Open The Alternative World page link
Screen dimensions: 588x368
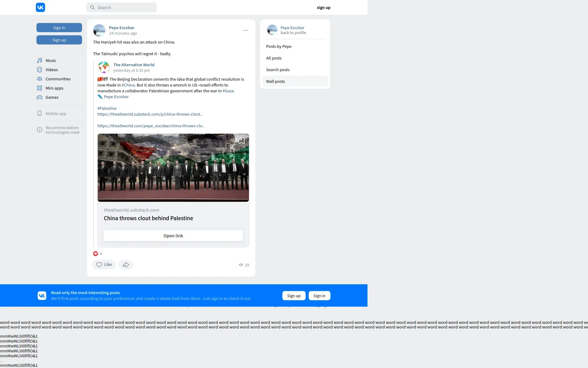[x=134, y=65]
